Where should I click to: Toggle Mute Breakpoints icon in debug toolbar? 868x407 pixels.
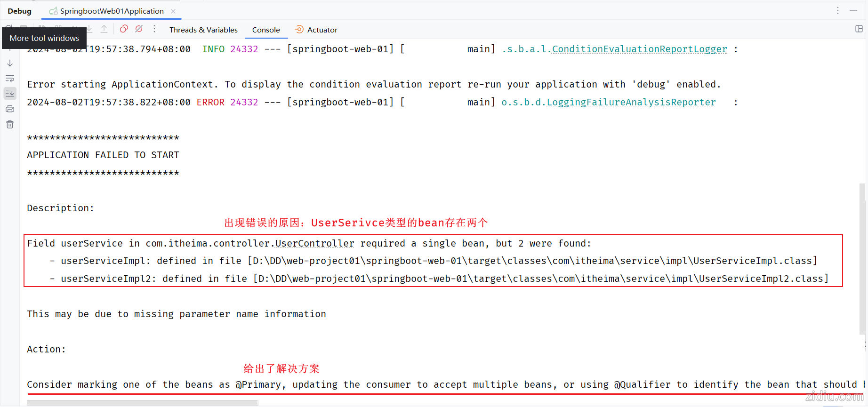(139, 29)
